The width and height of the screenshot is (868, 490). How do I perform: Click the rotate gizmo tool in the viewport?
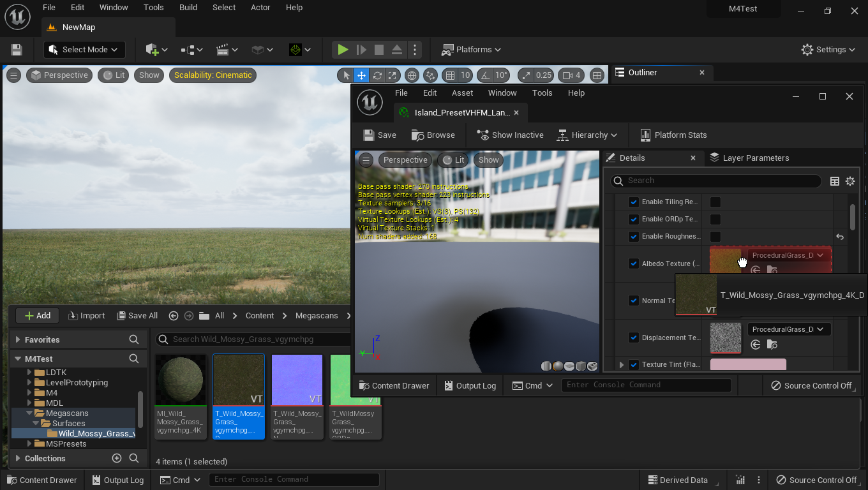click(x=377, y=75)
